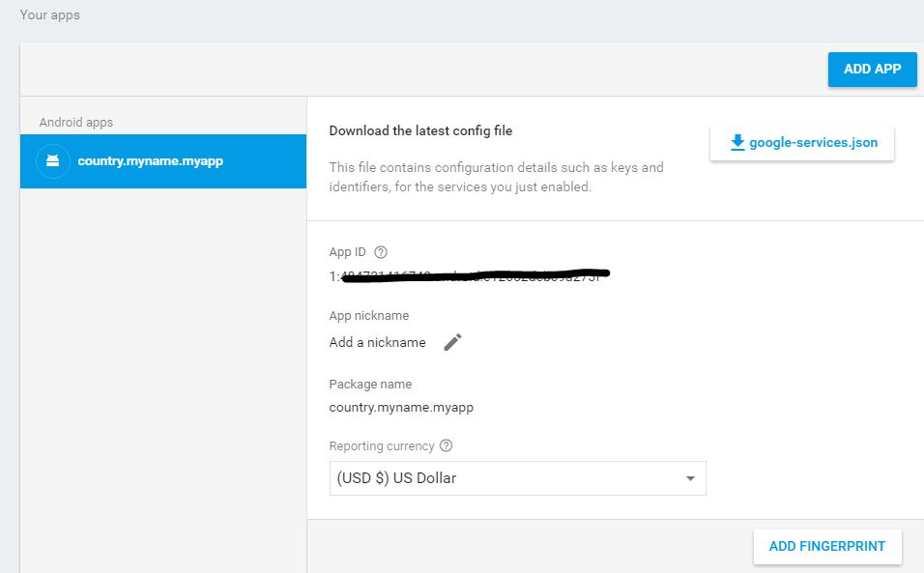This screenshot has height=573, width=924.
Task: Click the config file description paragraph
Action: point(496,177)
